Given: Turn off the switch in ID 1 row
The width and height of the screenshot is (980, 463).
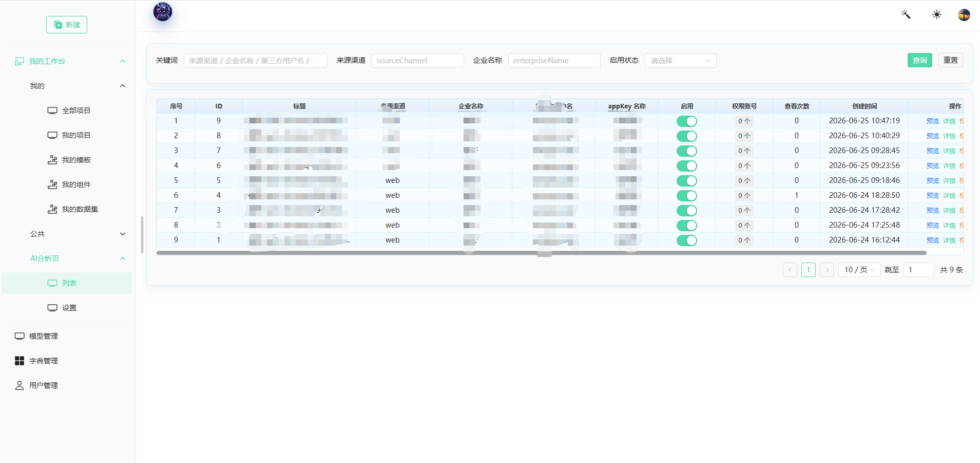Looking at the screenshot, I should point(686,240).
